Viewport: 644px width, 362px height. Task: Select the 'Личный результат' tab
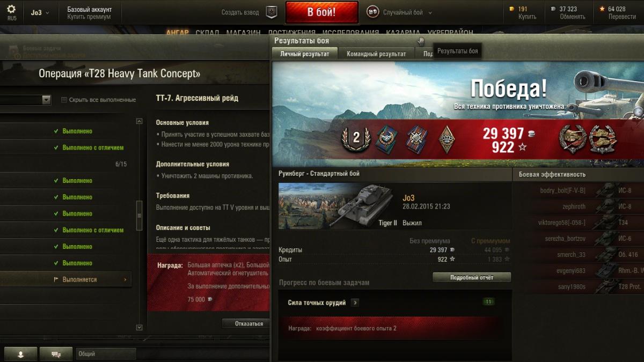tap(305, 54)
